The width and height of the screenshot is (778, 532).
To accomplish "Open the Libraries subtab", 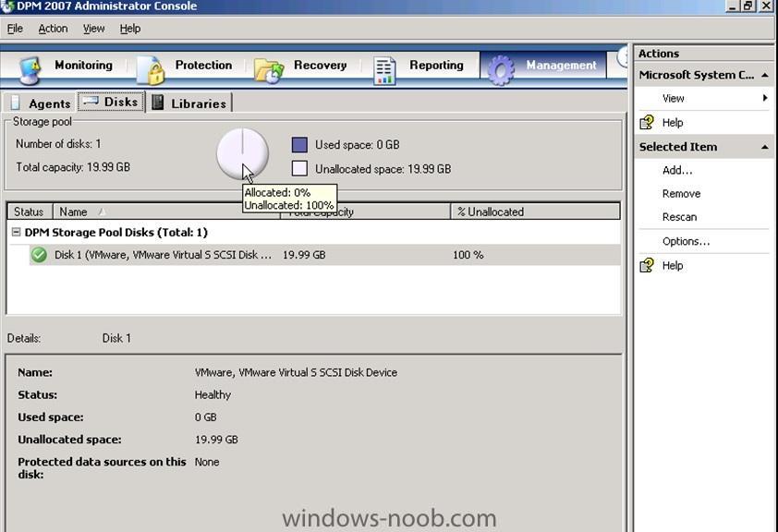I will 189,103.
